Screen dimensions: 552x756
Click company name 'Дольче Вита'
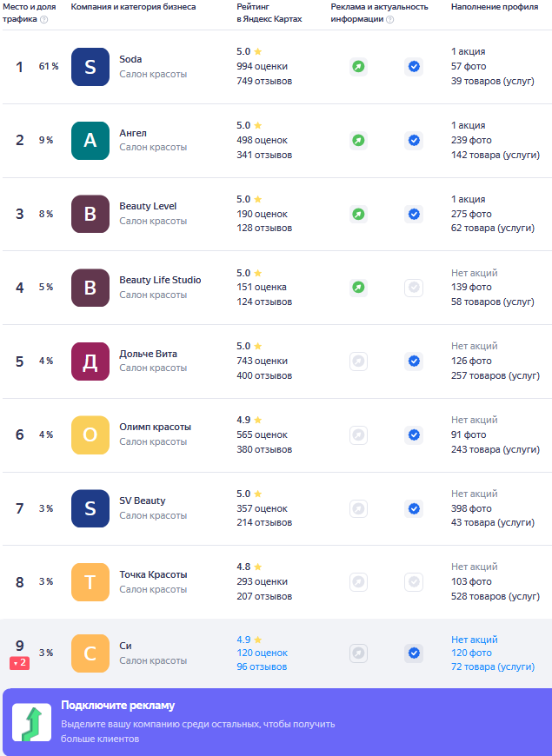point(148,354)
